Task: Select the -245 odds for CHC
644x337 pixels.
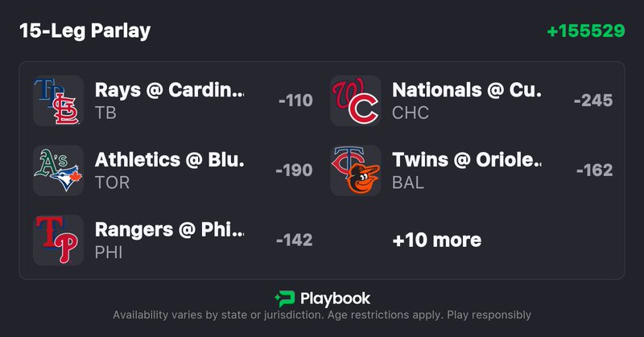Action: pos(592,101)
